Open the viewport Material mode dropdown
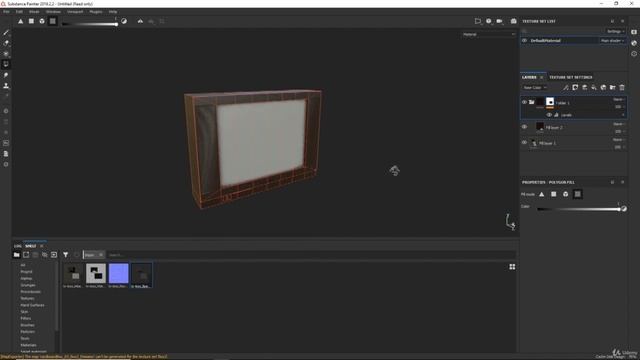 (489, 34)
